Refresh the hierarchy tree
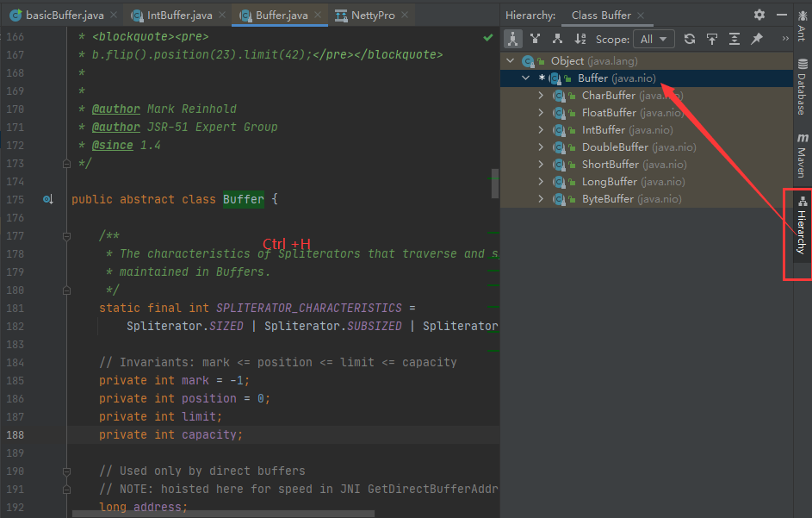The image size is (812, 518). point(690,39)
